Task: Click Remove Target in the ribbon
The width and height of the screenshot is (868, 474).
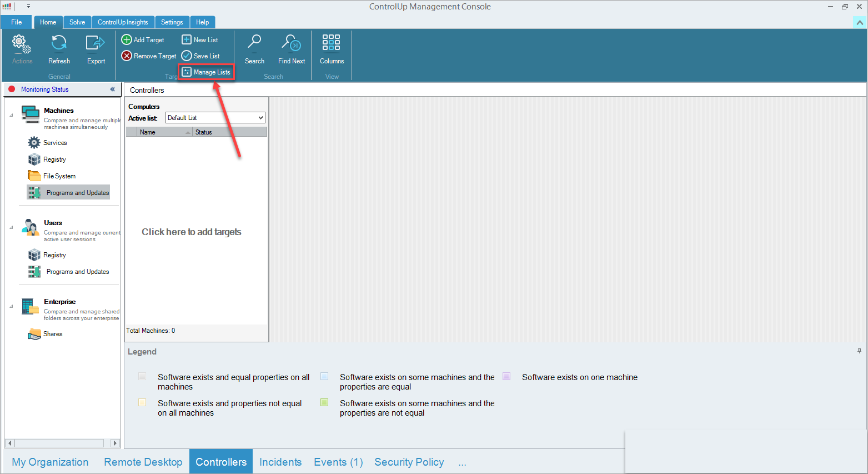Action: coord(149,56)
